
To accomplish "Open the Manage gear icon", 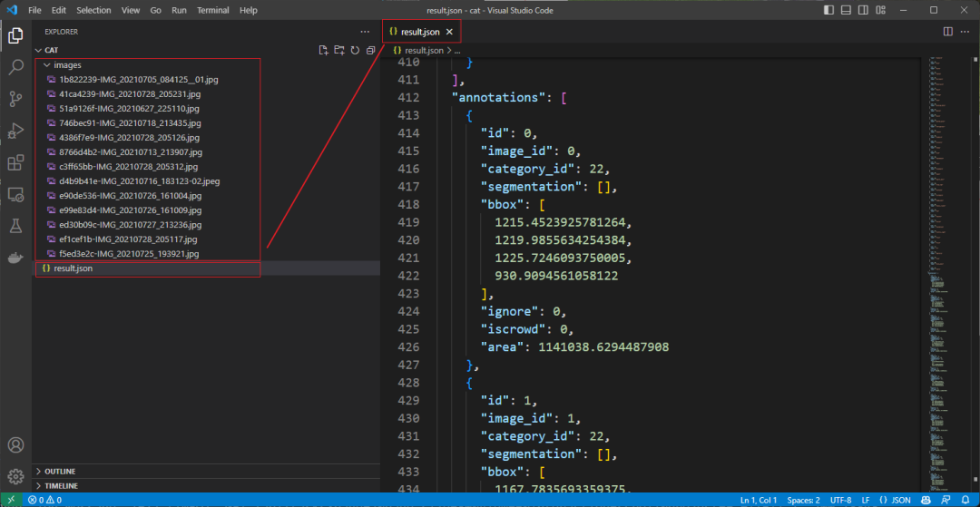I will pos(15,477).
